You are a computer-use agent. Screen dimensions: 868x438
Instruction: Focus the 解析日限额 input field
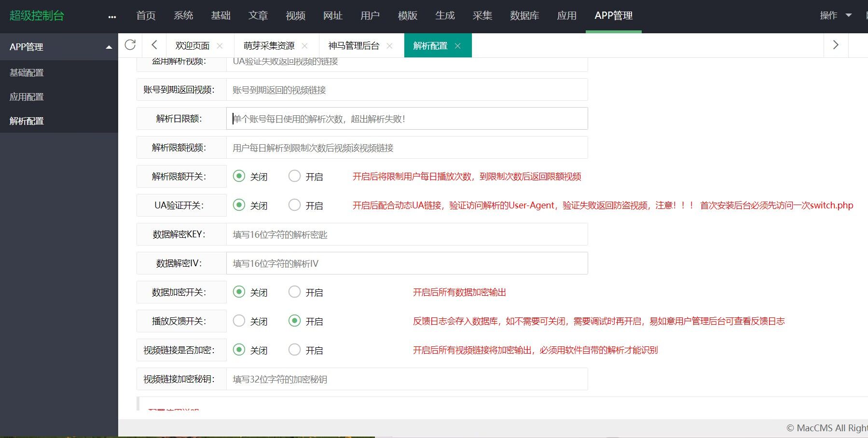(x=407, y=119)
